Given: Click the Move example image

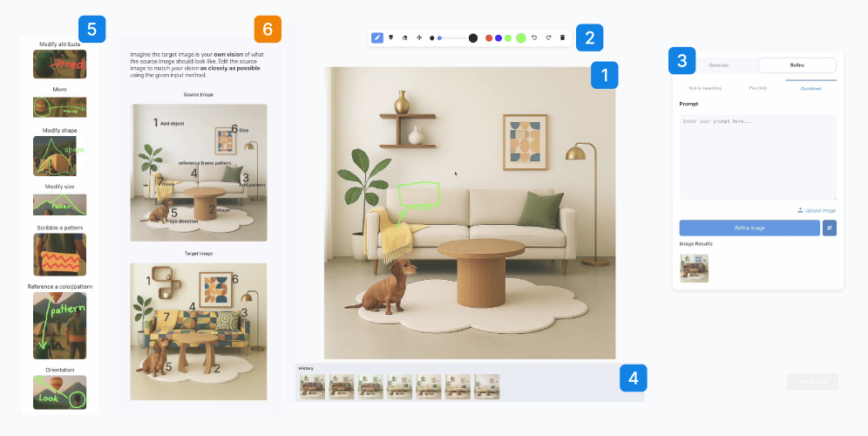Looking at the screenshot, I should pos(60,107).
